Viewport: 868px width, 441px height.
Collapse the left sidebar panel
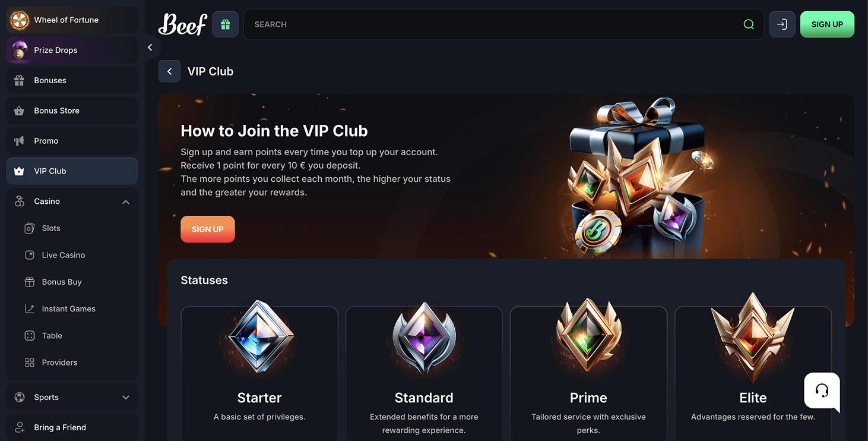[x=150, y=48]
